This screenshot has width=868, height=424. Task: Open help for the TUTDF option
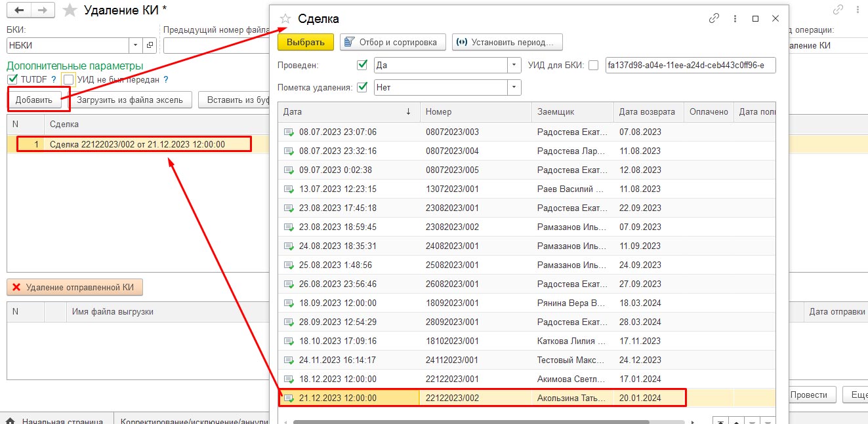coord(54,79)
